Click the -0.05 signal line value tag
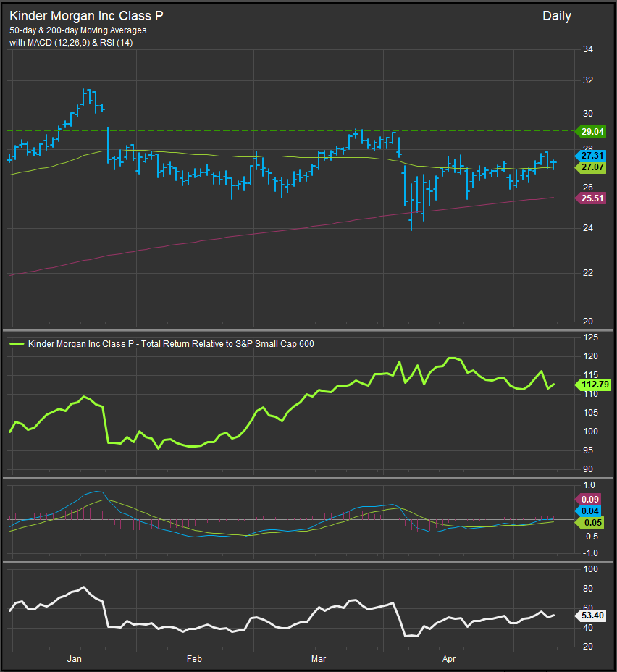The width and height of the screenshot is (617, 672). (x=590, y=522)
